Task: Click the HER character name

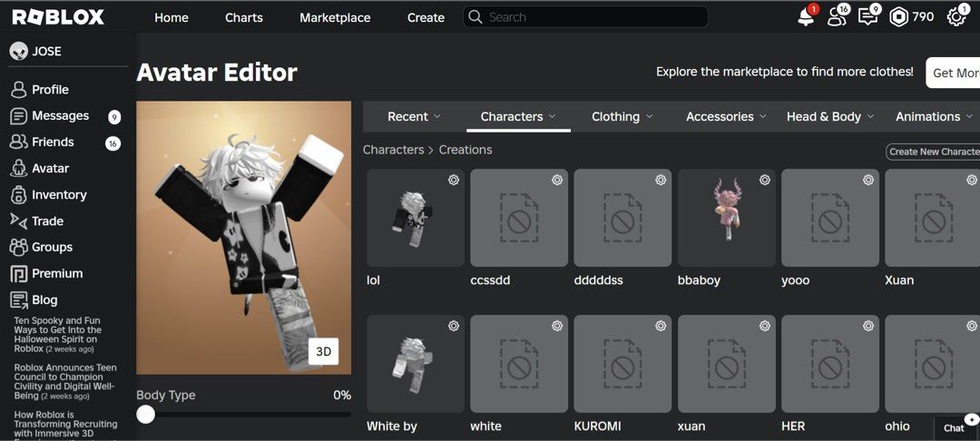Action: [793, 426]
